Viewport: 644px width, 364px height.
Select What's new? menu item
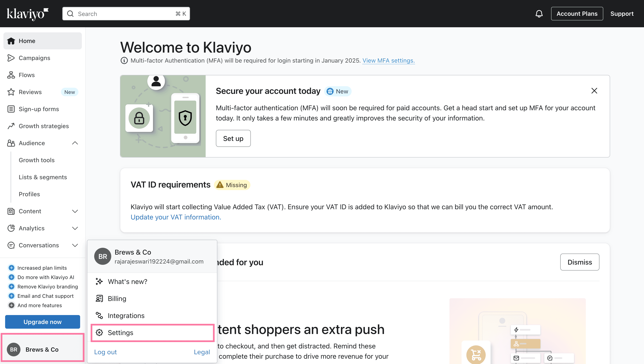point(152,281)
